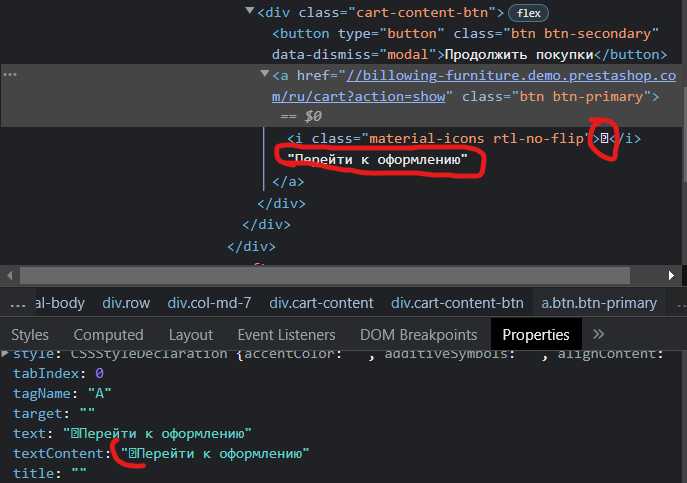Click the title property row
Image resolution: width=687 pixels, height=483 pixels.
[x=50, y=473]
